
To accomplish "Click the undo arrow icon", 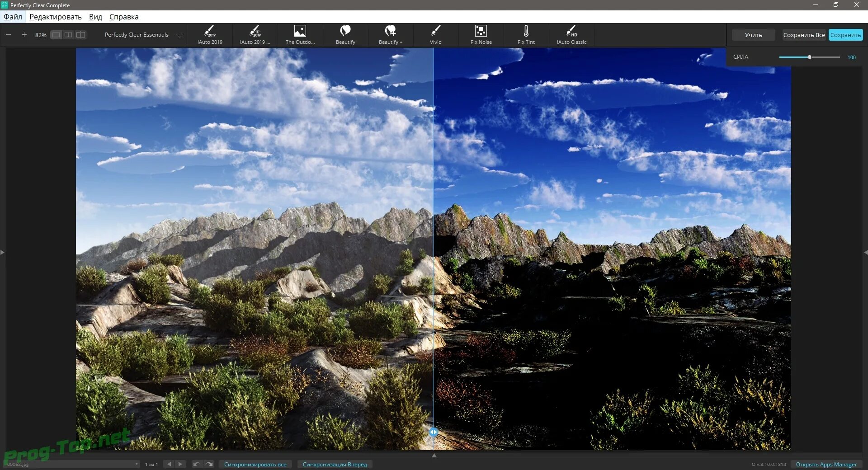I will pyautogui.click(x=196, y=464).
